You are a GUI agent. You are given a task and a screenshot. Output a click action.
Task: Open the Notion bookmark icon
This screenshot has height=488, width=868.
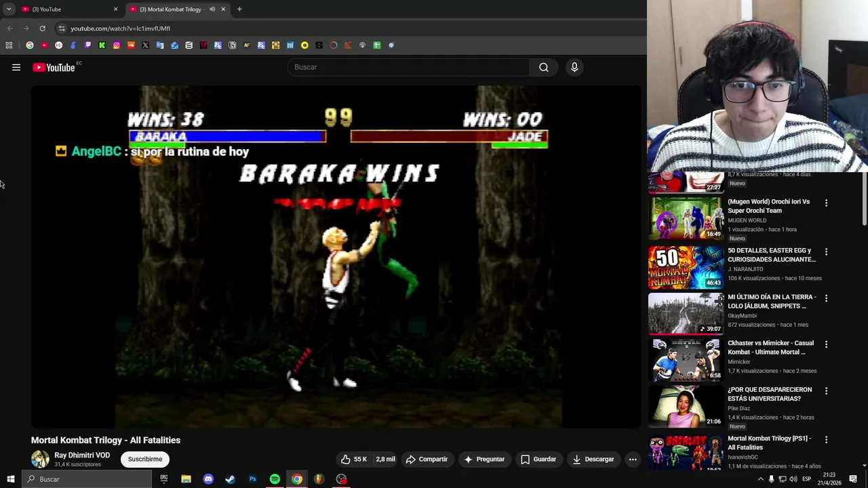(232, 45)
